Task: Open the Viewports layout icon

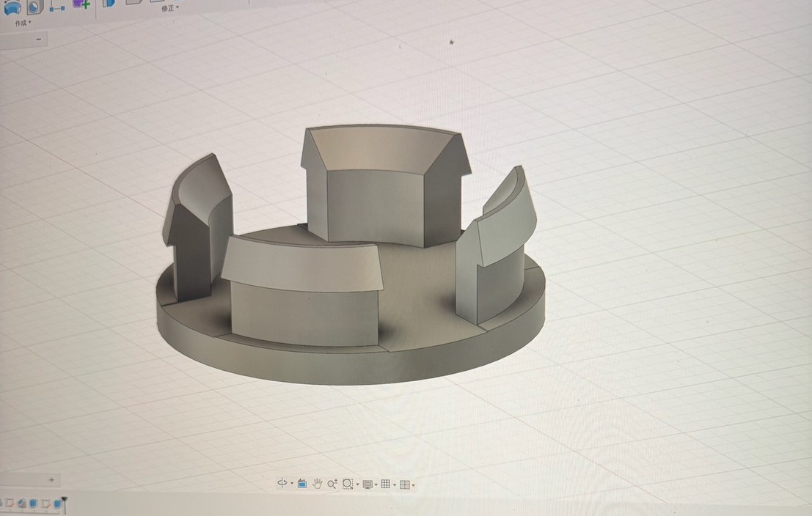Action: [x=404, y=484]
